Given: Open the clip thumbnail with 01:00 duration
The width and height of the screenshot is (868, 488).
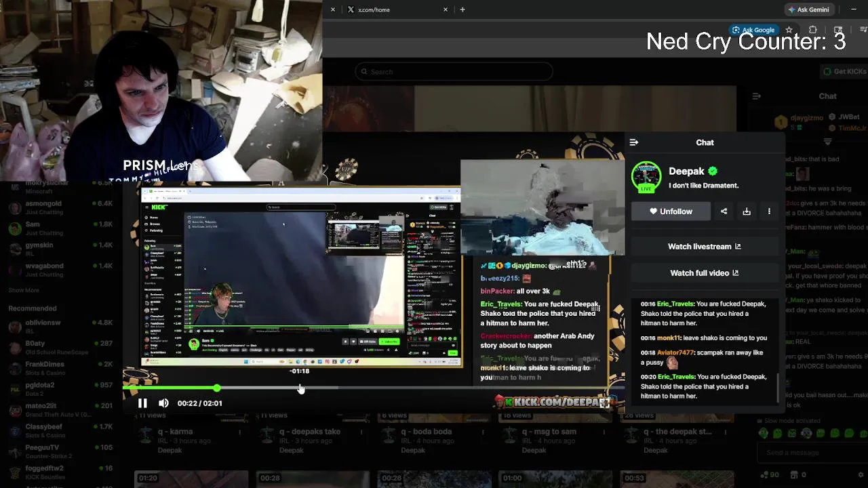Looking at the screenshot, I should pyautogui.click(x=555, y=479).
